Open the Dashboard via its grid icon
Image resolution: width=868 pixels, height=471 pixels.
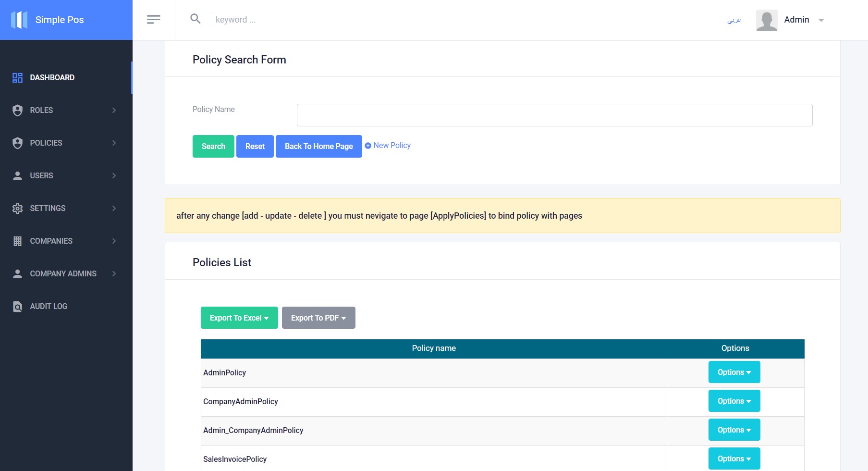click(17, 77)
